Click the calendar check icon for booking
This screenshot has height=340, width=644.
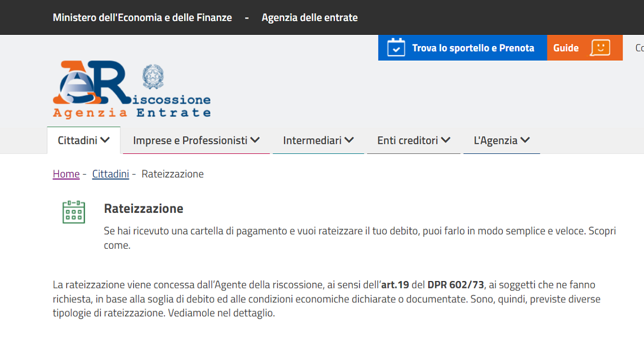[x=396, y=48]
